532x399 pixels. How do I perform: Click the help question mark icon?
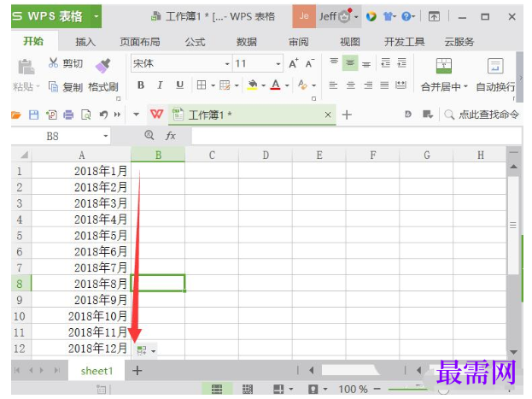click(406, 16)
